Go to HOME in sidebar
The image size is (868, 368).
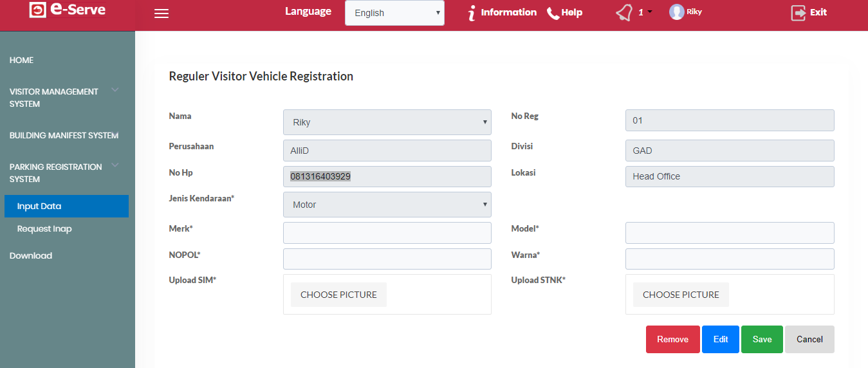[x=22, y=60]
